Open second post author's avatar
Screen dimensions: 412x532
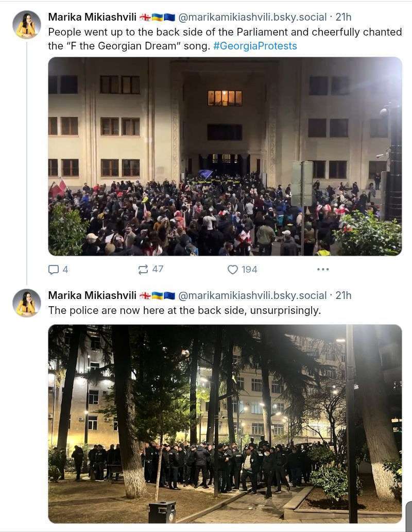point(27,303)
